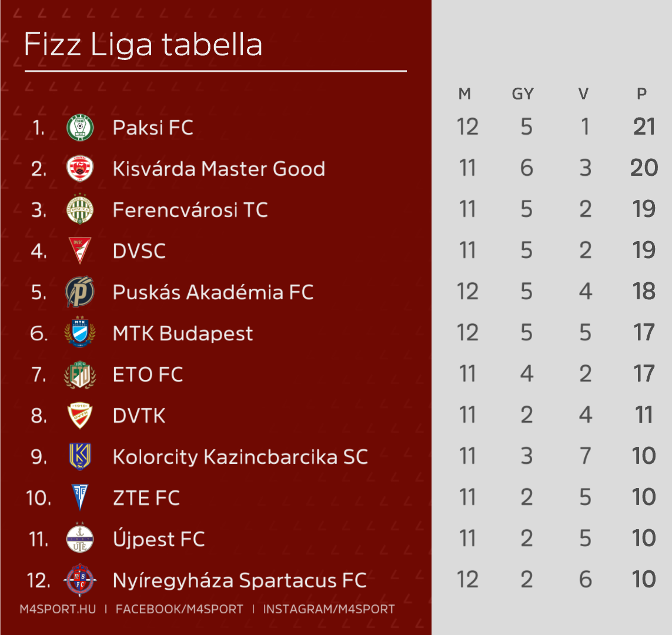Open the FACEBOOK/M4SPORT link
Screen dimensions: 672x635
coord(179,609)
